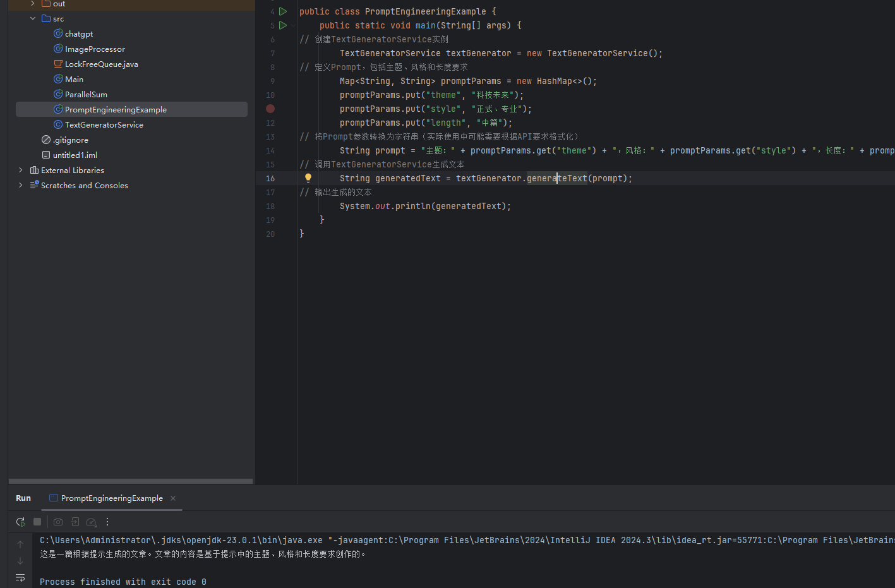Click the chatgpt class icon
Viewport: 895px width, 588px height.
58,33
